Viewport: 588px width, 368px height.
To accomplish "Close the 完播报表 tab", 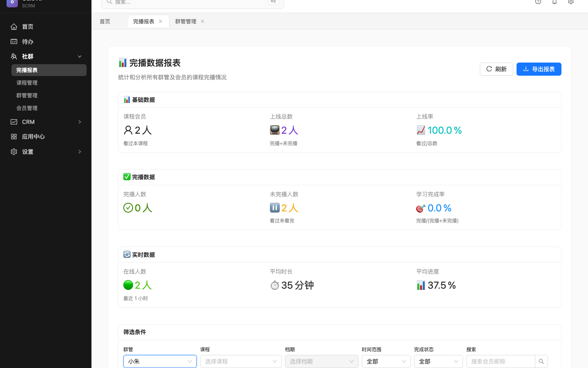I will click(160, 21).
